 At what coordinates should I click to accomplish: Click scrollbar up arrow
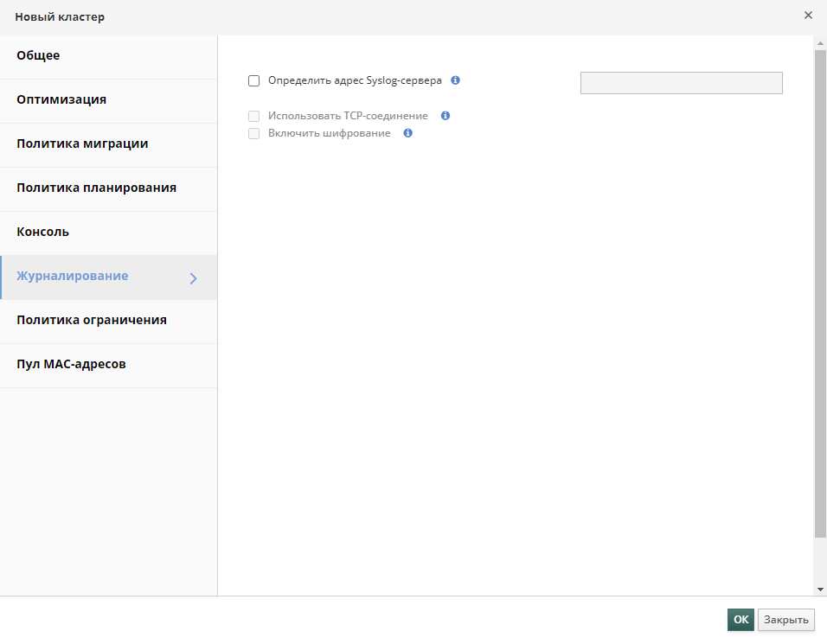tap(820, 42)
